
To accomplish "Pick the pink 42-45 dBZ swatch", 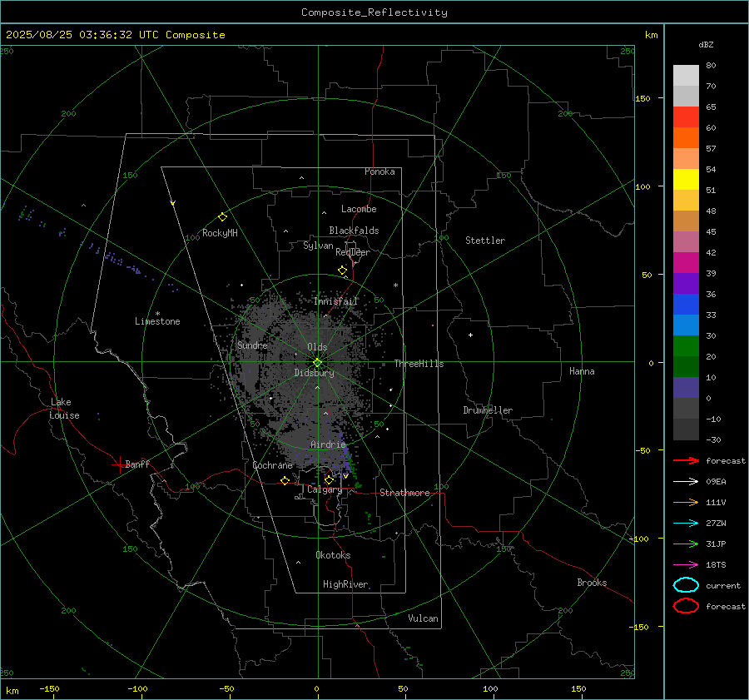I will (686, 242).
